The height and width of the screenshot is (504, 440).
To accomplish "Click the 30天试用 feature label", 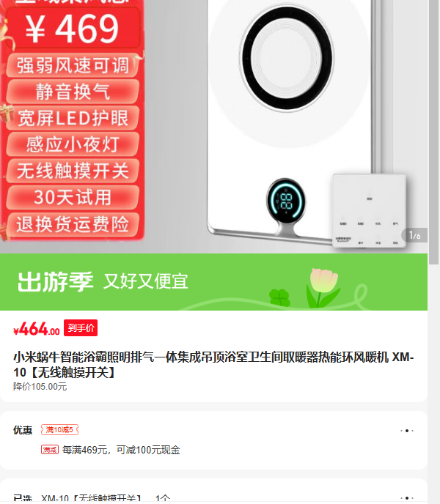I will (x=73, y=197).
